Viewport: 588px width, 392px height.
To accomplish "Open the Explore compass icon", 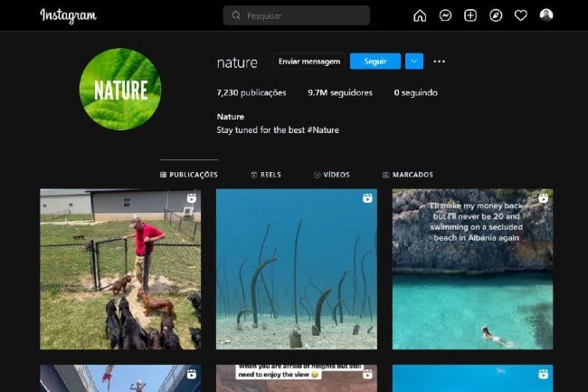I will 496,15.
